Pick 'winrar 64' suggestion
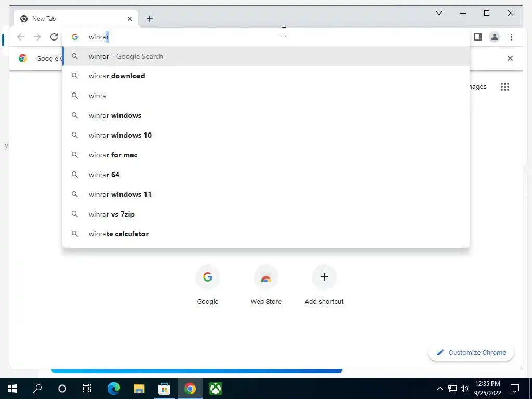 click(x=267, y=175)
